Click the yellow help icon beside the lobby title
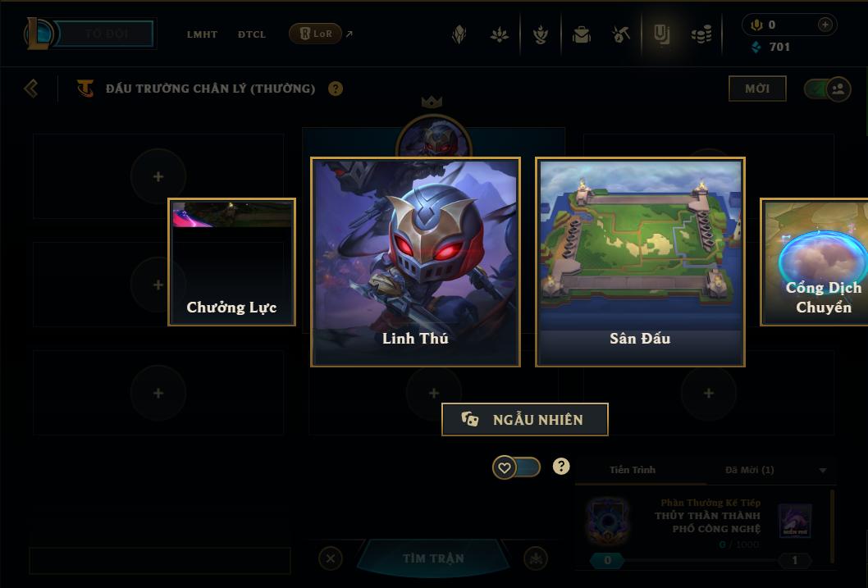The height and width of the screenshot is (588, 868). [336, 89]
